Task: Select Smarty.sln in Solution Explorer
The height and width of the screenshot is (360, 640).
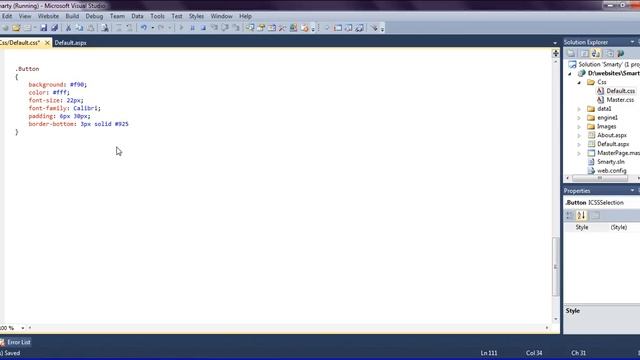Action: 611,162
